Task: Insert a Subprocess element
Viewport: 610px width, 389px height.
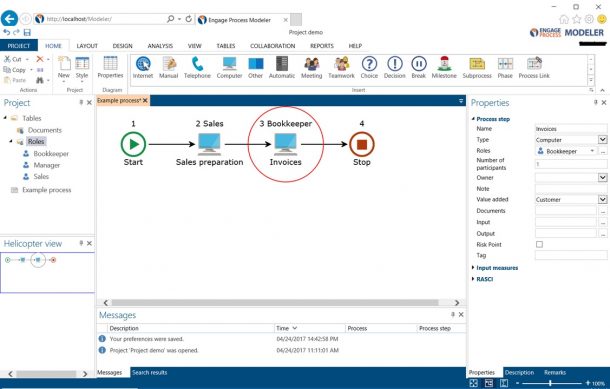Action: pyautogui.click(x=477, y=68)
